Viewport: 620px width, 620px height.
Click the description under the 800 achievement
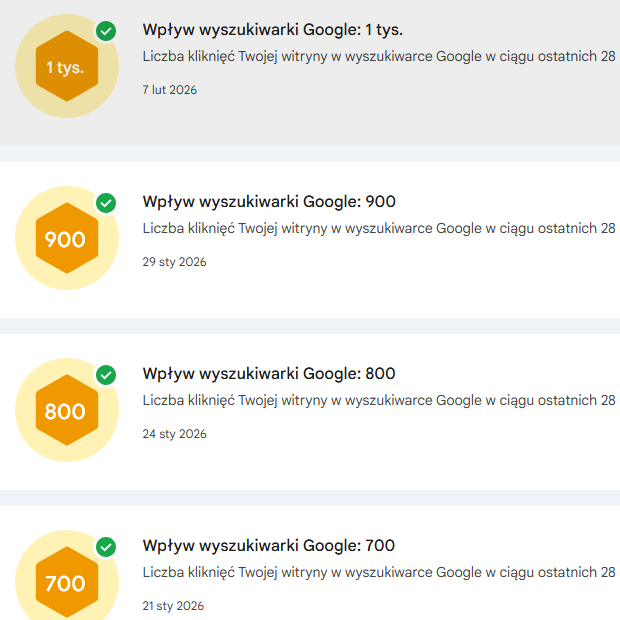point(379,401)
